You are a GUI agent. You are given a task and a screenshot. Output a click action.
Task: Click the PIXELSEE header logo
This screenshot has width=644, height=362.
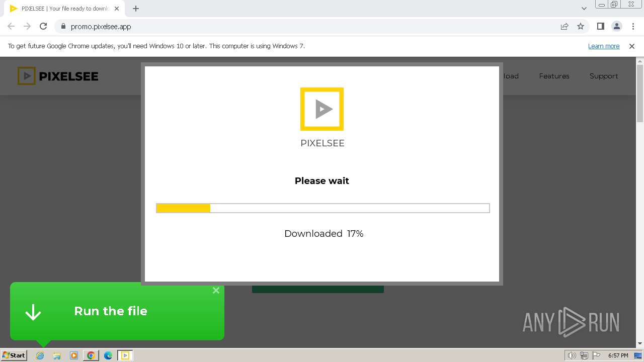click(x=58, y=76)
